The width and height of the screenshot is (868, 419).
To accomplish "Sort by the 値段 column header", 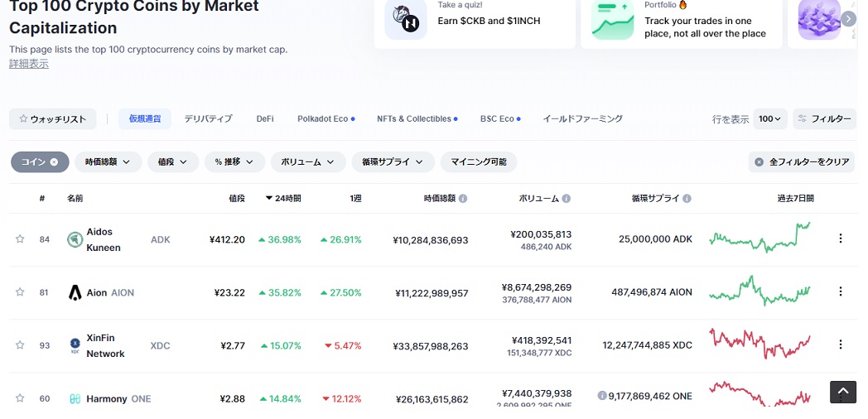I will (237, 198).
